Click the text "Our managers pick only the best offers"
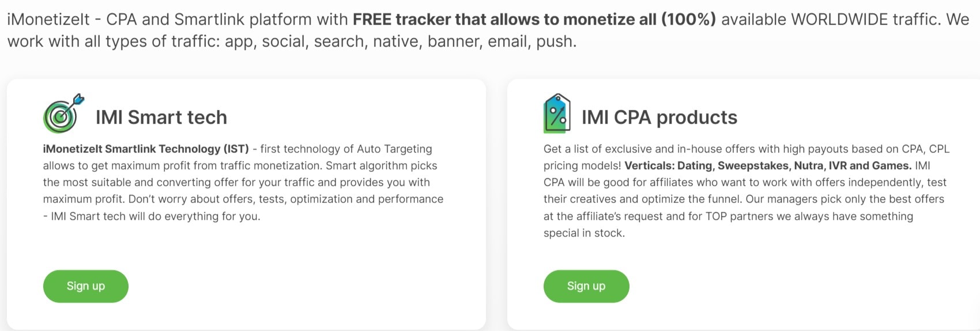 (x=845, y=199)
